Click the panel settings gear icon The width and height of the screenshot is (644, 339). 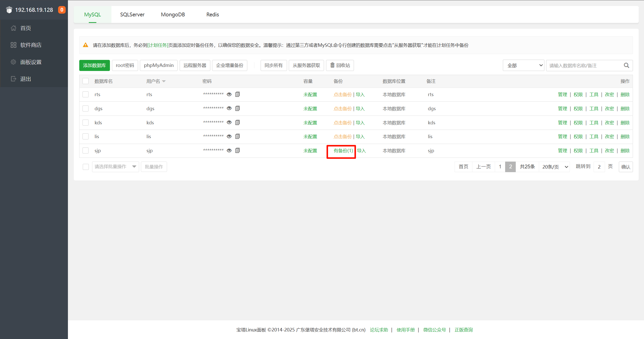pos(14,62)
